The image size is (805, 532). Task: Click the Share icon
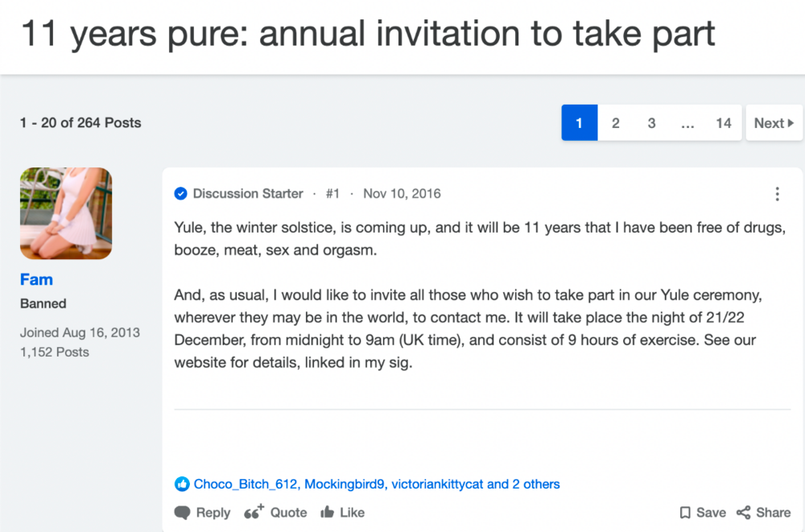743,513
